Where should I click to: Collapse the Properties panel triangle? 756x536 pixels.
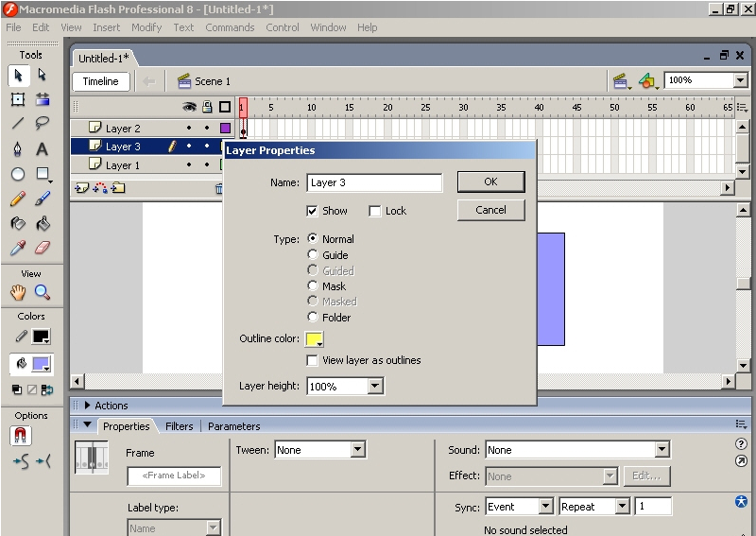87,425
